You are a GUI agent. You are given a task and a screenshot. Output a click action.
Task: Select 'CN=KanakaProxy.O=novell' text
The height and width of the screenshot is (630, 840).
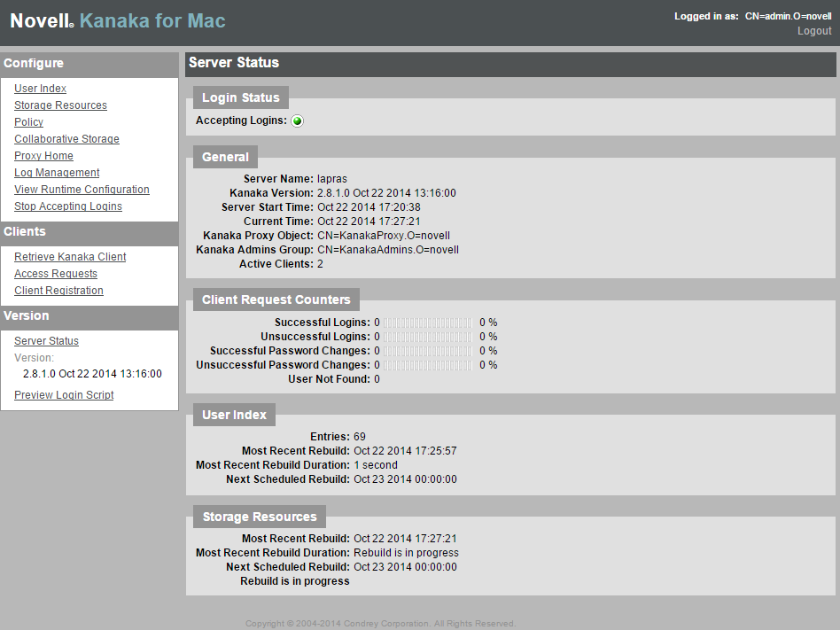tap(384, 236)
